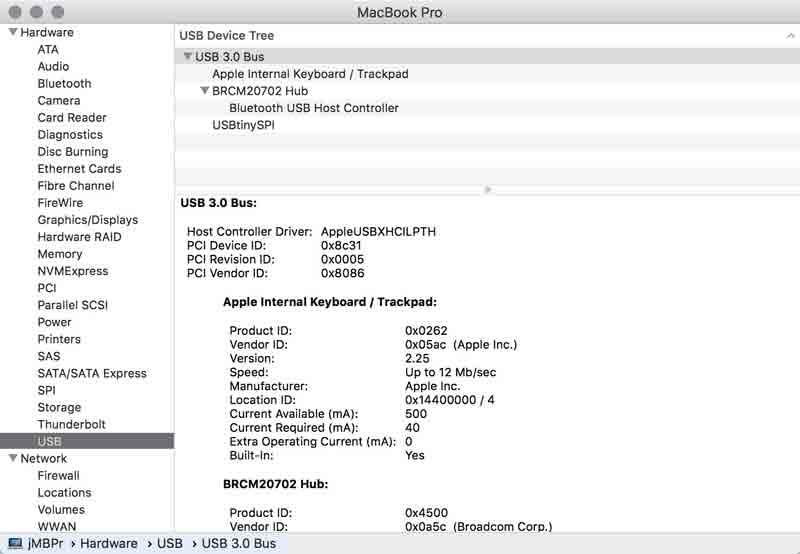This screenshot has height=554, width=800.
Task: Click the USB Device Tree column header
Action: [227, 36]
